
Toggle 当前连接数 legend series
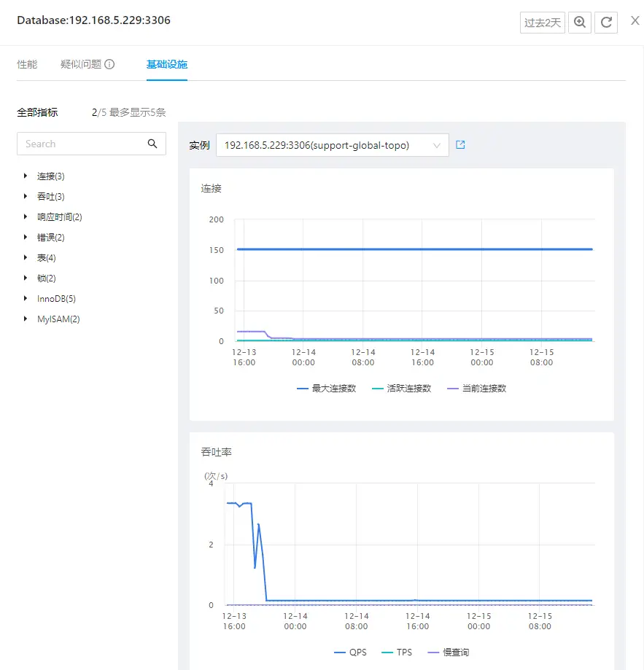pyautogui.click(x=476, y=389)
